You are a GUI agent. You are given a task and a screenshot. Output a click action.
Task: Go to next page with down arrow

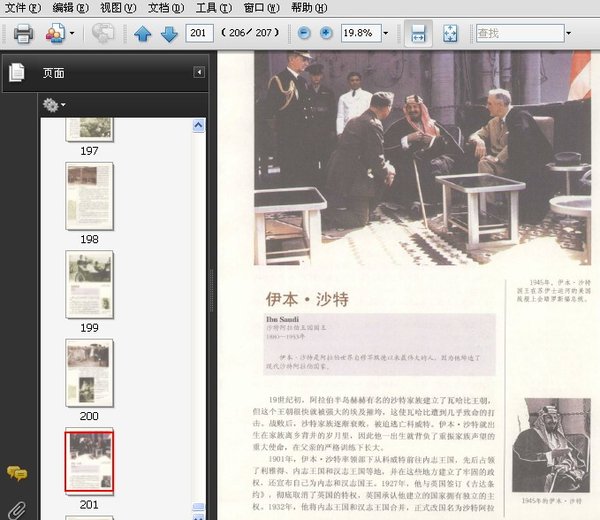(x=169, y=34)
